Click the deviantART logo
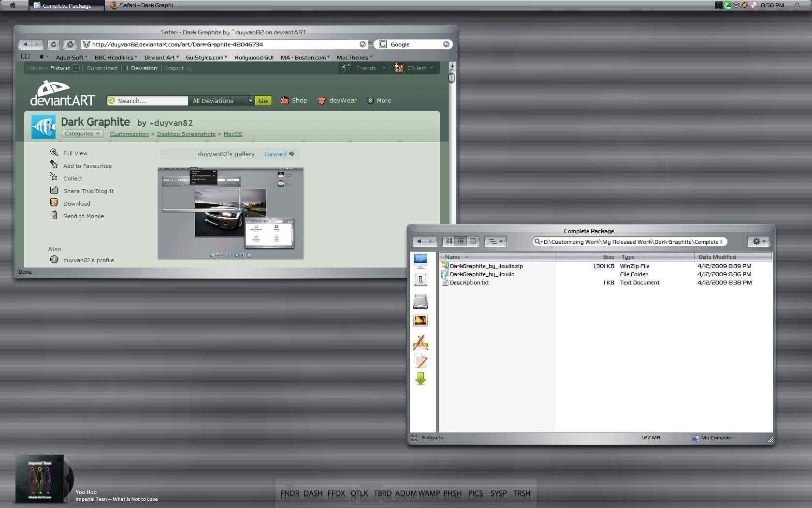 pyautogui.click(x=62, y=93)
